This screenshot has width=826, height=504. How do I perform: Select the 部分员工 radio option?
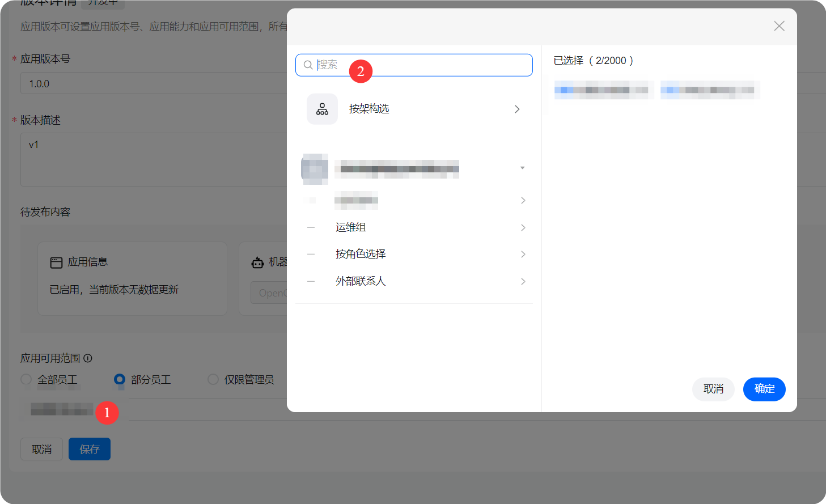(x=119, y=380)
